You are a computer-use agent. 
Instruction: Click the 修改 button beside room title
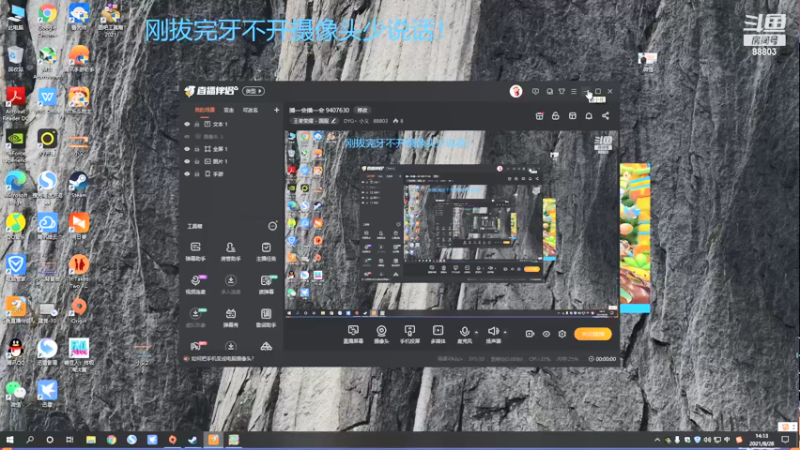362,110
